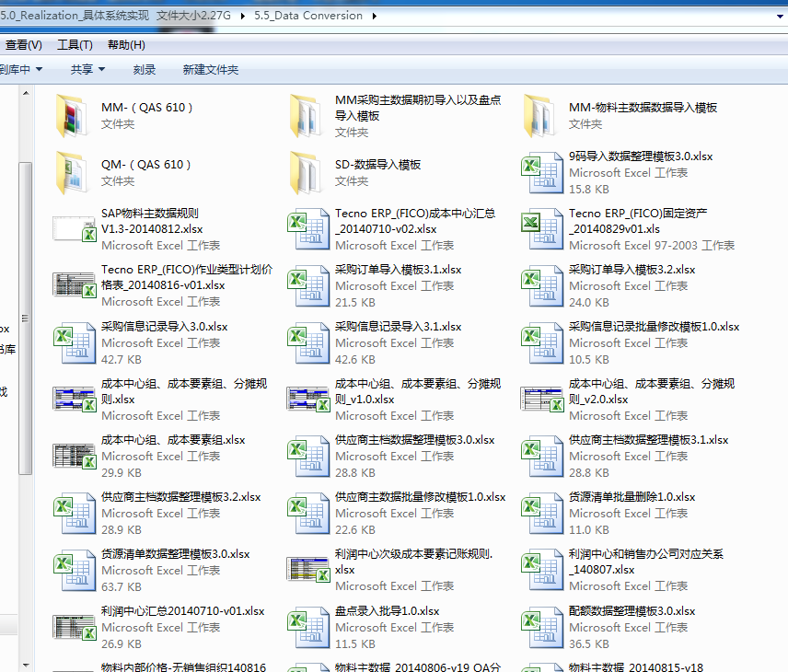
Task: Click the navigation pane scrollbar thumb
Action: pyautogui.click(x=25, y=319)
